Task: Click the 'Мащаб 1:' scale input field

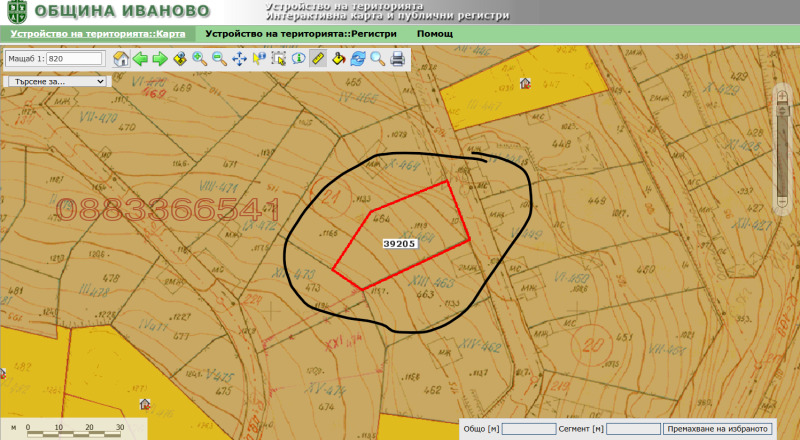Action: [x=74, y=59]
